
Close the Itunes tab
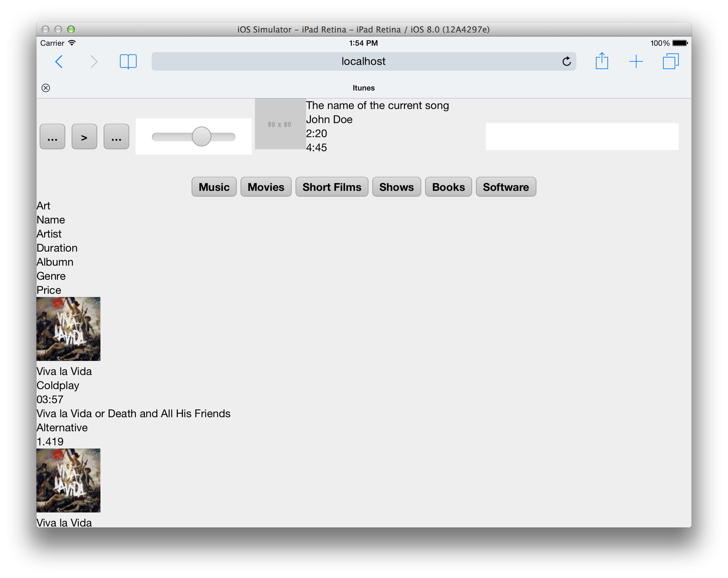pyautogui.click(x=46, y=88)
